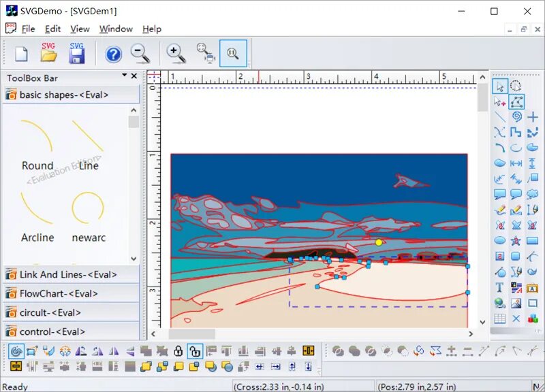The height and width of the screenshot is (392, 545).
Task: Expand the circuit category
Action: tap(72, 313)
